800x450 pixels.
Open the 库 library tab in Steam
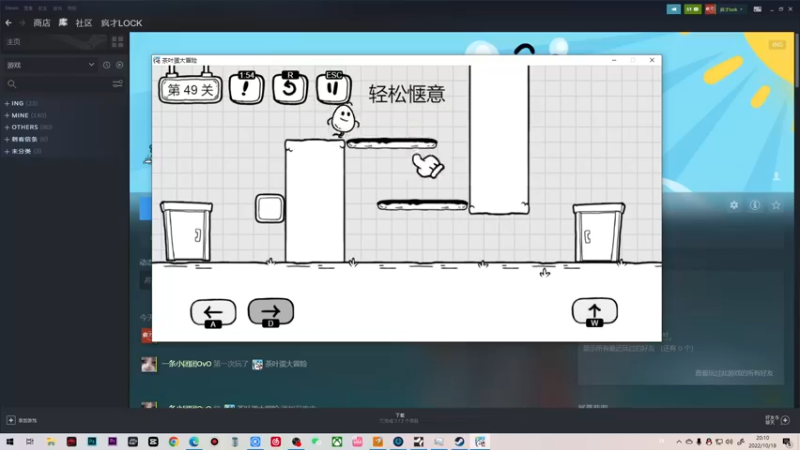coord(63,23)
